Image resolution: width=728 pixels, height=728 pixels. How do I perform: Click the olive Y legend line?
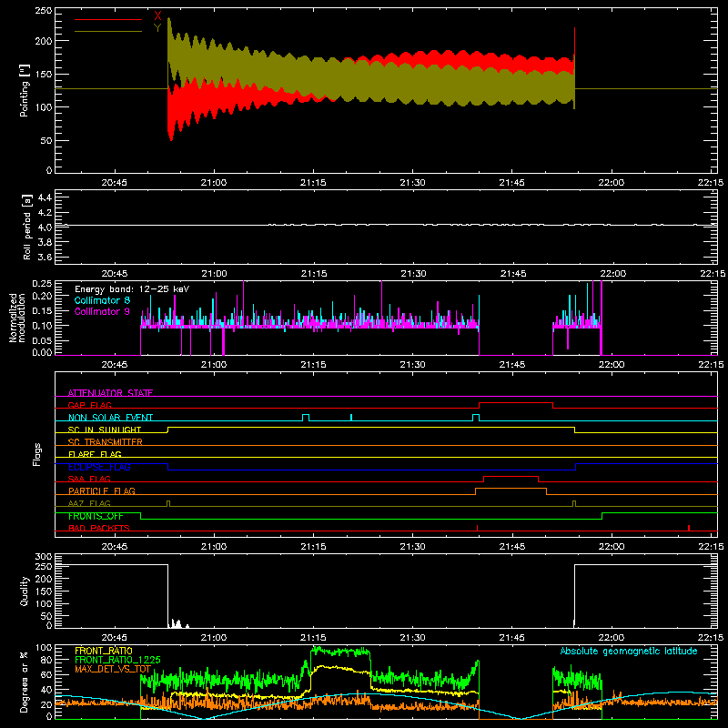point(108,31)
